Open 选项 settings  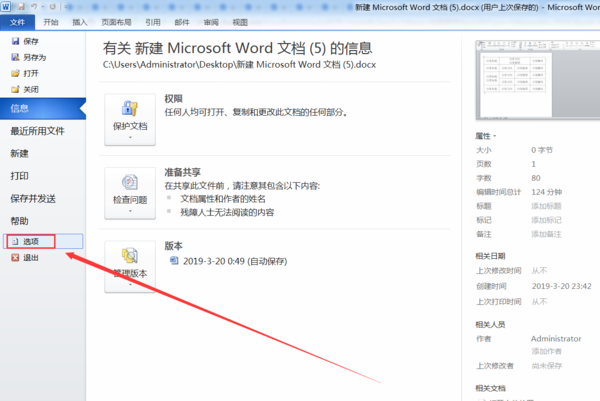pyautogui.click(x=43, y=241)
